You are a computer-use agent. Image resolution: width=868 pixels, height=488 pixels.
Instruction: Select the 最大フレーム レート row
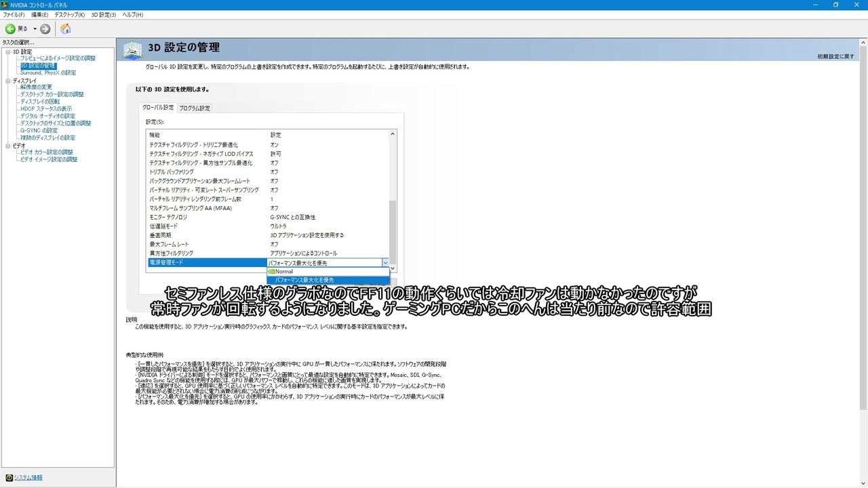268,244
